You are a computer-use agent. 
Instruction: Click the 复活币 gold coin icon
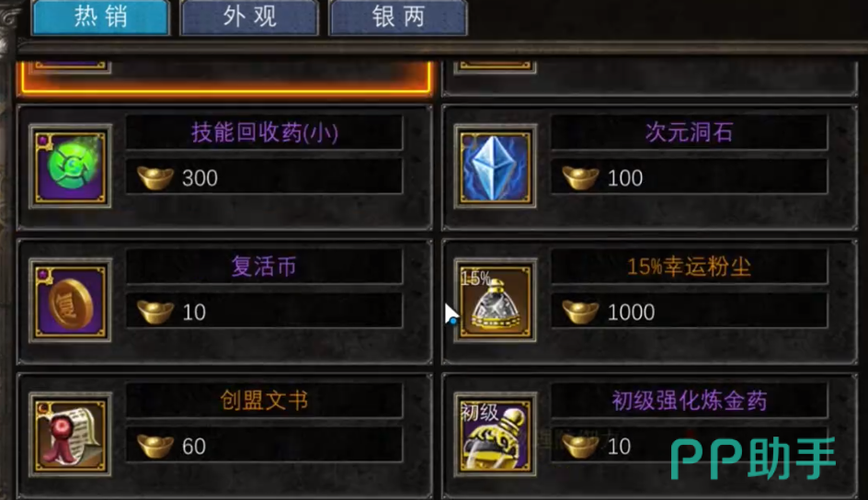point(70,301)
